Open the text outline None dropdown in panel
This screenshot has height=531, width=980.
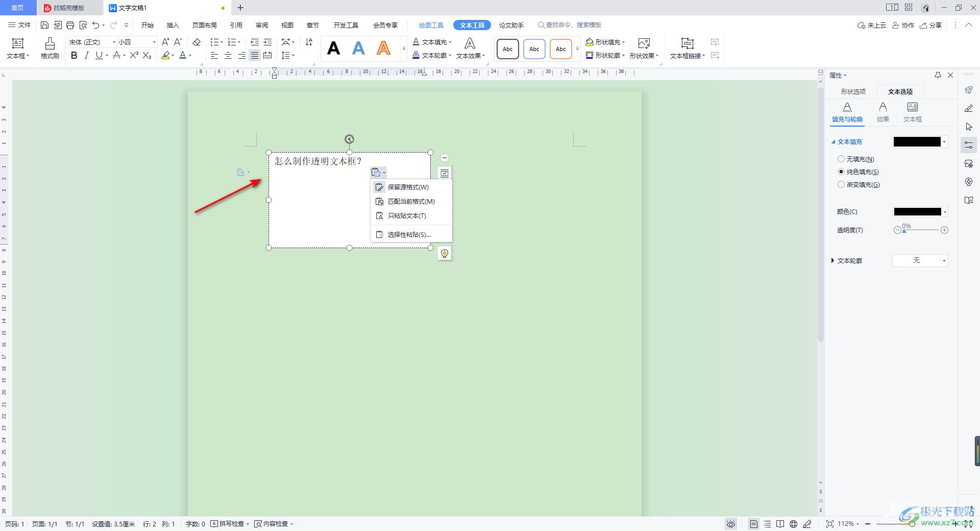click(x=920, y=260)
